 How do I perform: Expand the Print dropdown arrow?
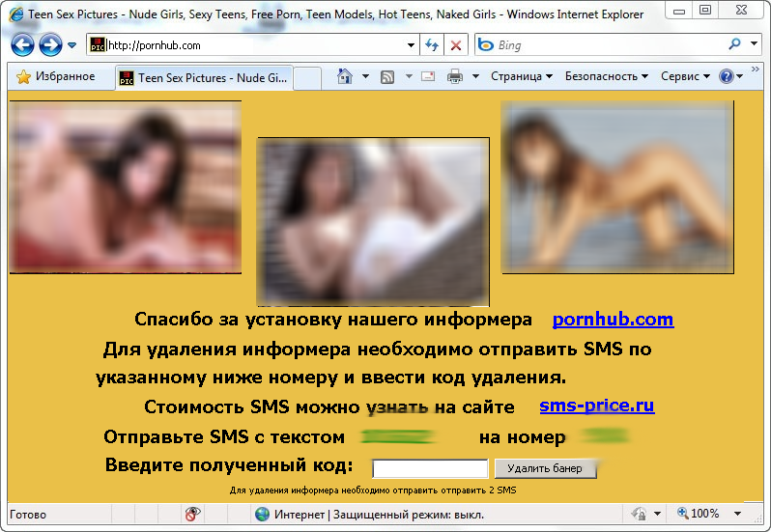(475, 76)
